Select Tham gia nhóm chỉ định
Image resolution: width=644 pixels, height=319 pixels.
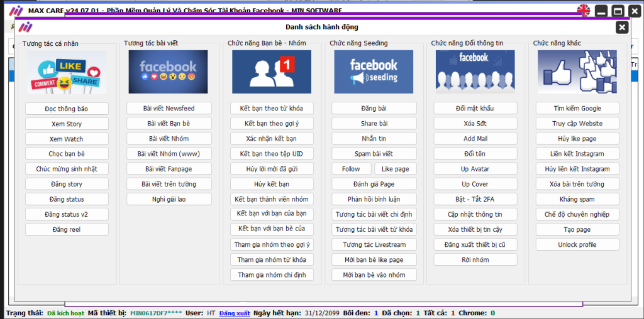coord(272,274)
